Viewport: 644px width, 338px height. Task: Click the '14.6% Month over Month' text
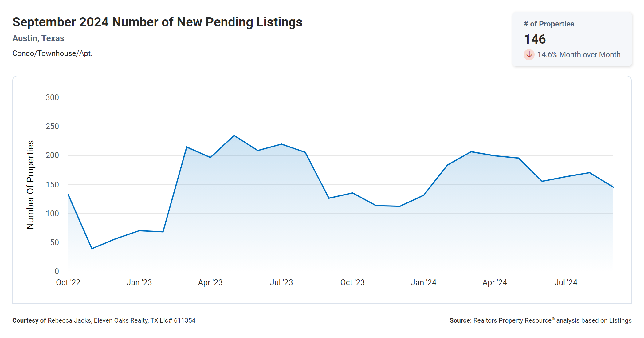(x=579, y=55)
